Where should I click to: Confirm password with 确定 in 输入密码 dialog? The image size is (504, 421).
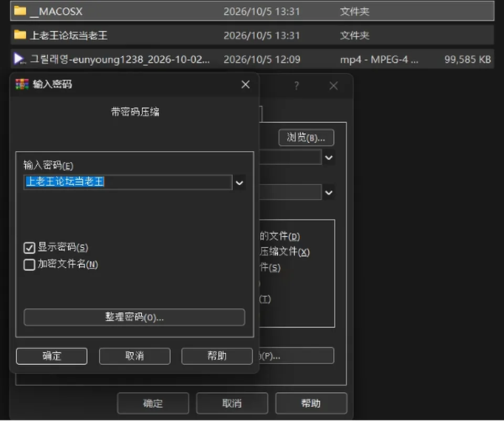[51, 356]
